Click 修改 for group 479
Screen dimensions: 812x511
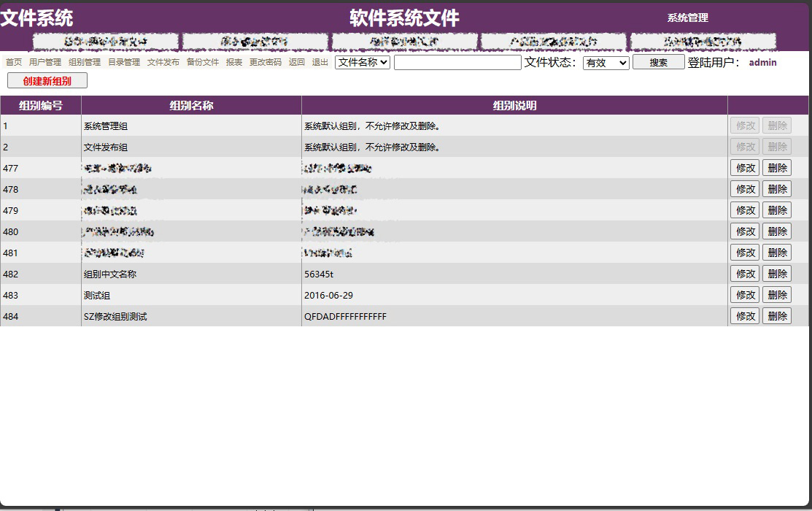coord(745,210)
